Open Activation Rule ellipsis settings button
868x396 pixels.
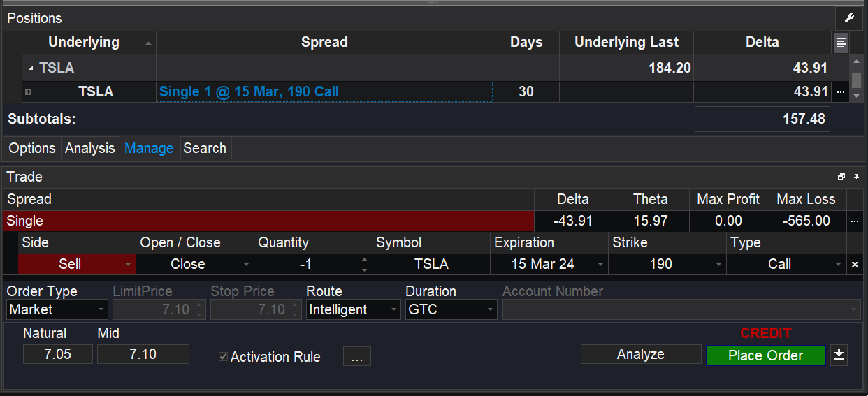click(357, 356)
